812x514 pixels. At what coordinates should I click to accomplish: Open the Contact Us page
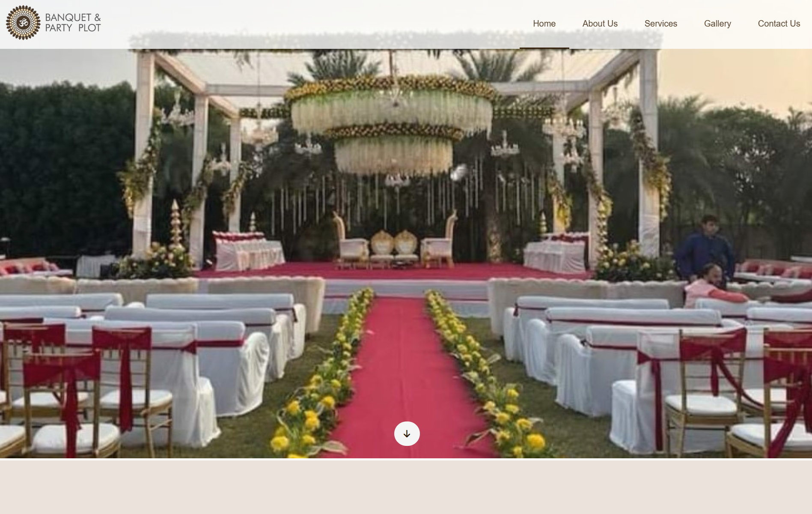(x=779, y=24)
